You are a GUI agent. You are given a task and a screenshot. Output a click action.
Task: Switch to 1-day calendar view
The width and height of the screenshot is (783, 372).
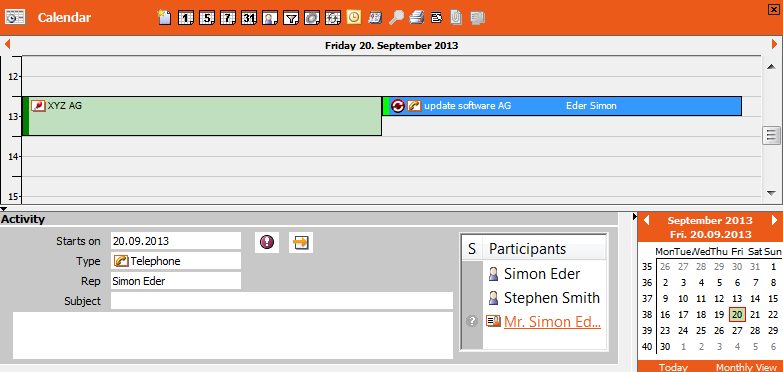186,18
